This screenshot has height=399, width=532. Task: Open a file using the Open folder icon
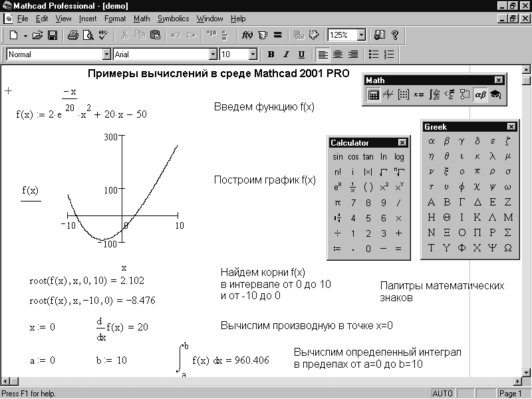[38, 35]
